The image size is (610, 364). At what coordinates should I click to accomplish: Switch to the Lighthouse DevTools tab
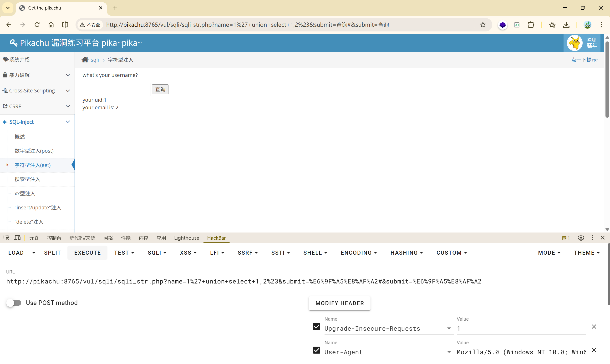click(186, 238)
